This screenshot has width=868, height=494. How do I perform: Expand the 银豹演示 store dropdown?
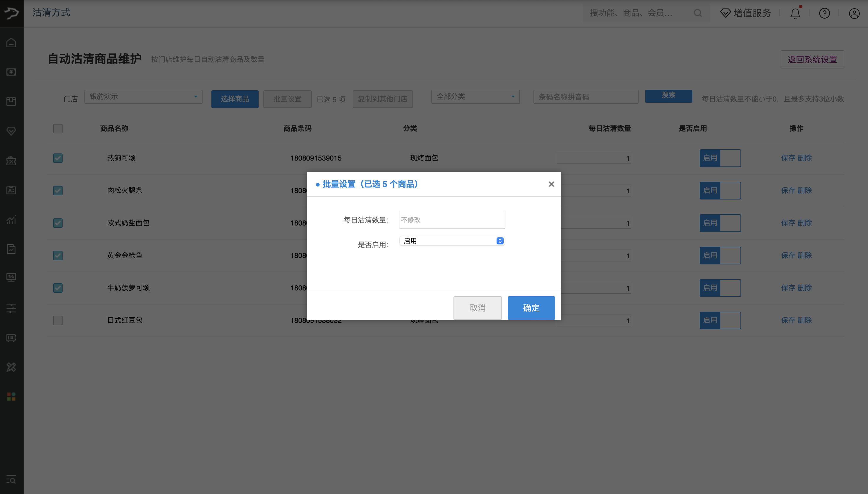click(x=143, y=97)
